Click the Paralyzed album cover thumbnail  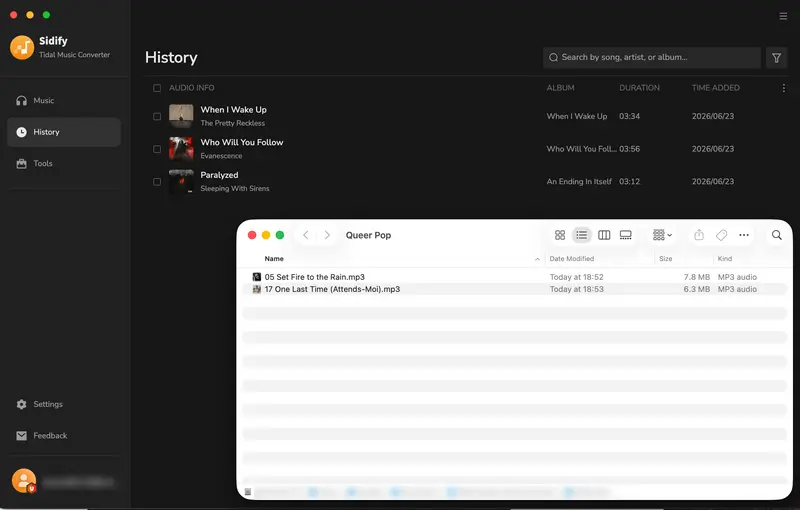pos(181,182)
